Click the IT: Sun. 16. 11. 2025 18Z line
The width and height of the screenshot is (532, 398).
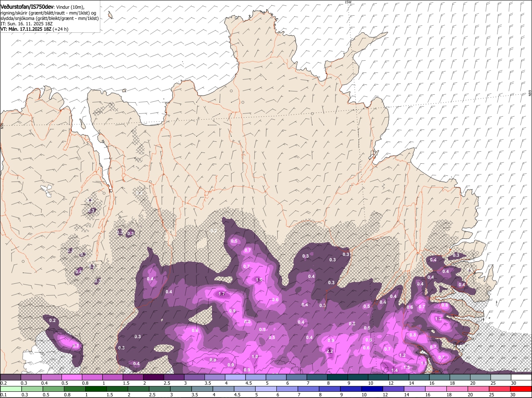coord(26,24)
